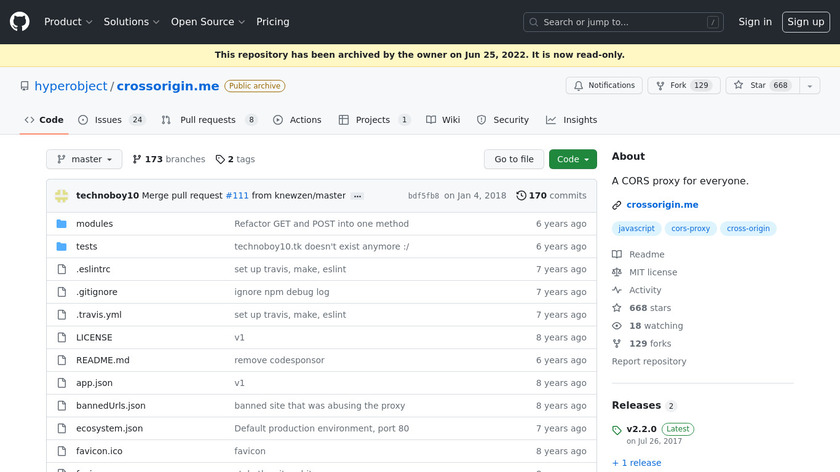Image resolution: width=840 pixels, height=472 pixels.
Task: Click the star icon in Star button
Action: (x=739, y=85)
